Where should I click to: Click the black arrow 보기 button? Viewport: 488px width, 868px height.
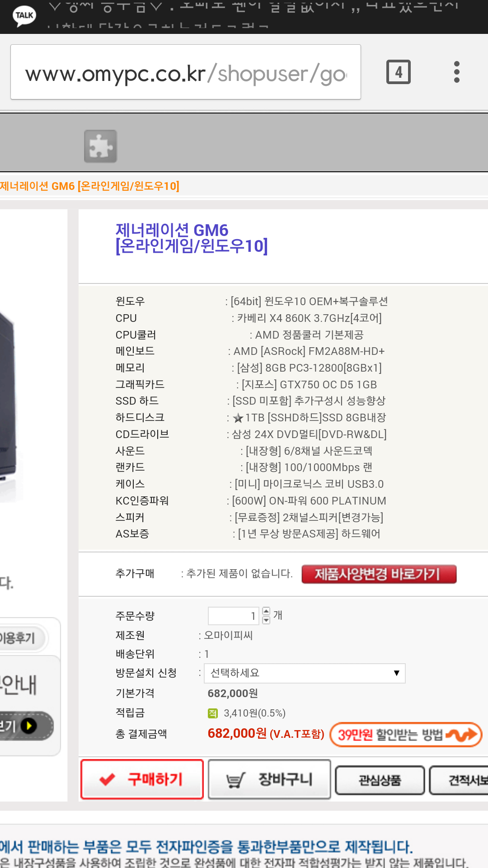tap(25, 726)
